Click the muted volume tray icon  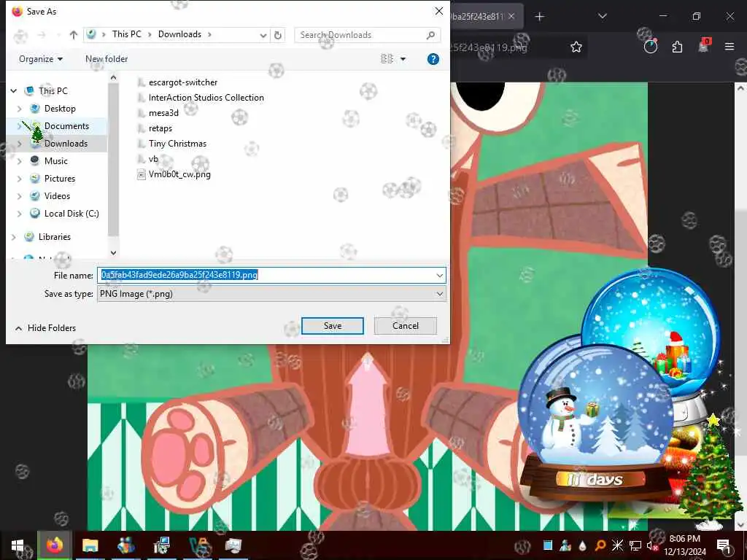click(651, 545)
